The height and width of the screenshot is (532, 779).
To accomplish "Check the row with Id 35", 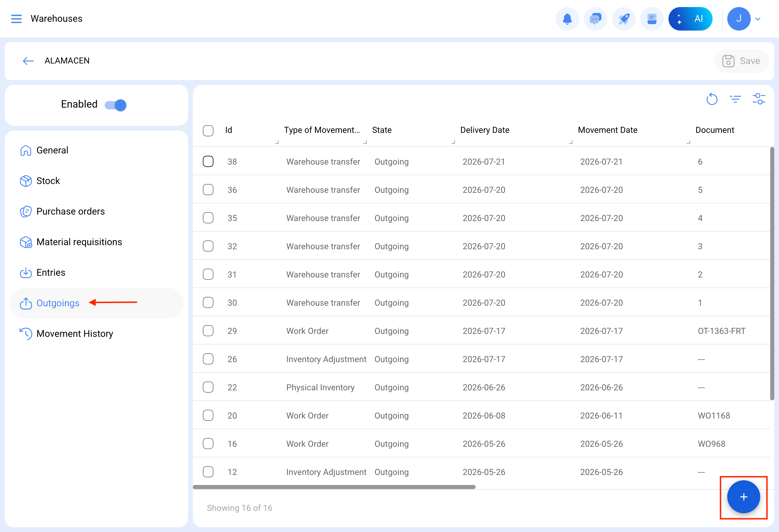I will [x=208, y=218].
